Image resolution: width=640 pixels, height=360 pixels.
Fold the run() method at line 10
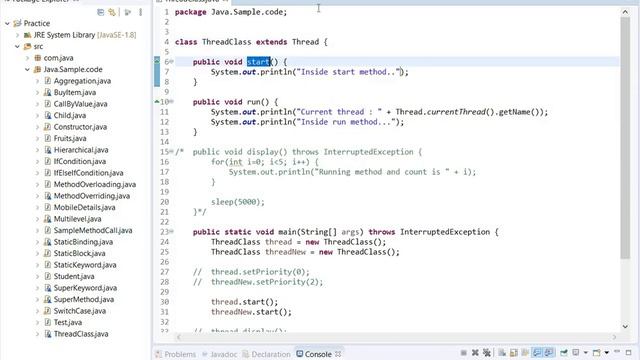point(172,102)
